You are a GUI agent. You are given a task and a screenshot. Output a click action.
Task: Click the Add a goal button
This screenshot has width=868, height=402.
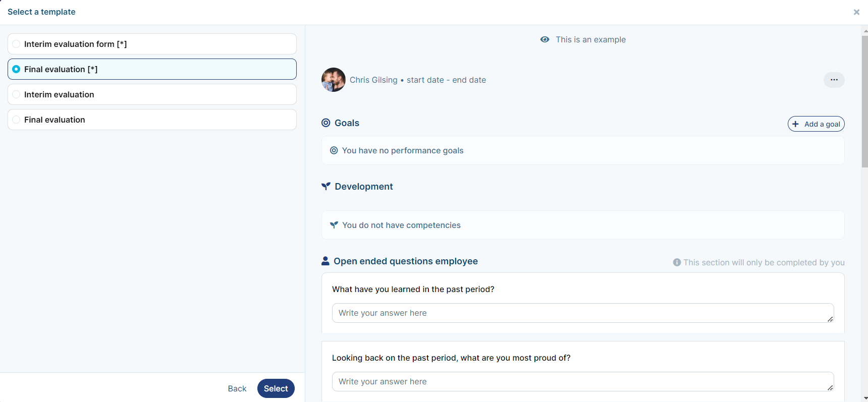(x=816, y=124)
